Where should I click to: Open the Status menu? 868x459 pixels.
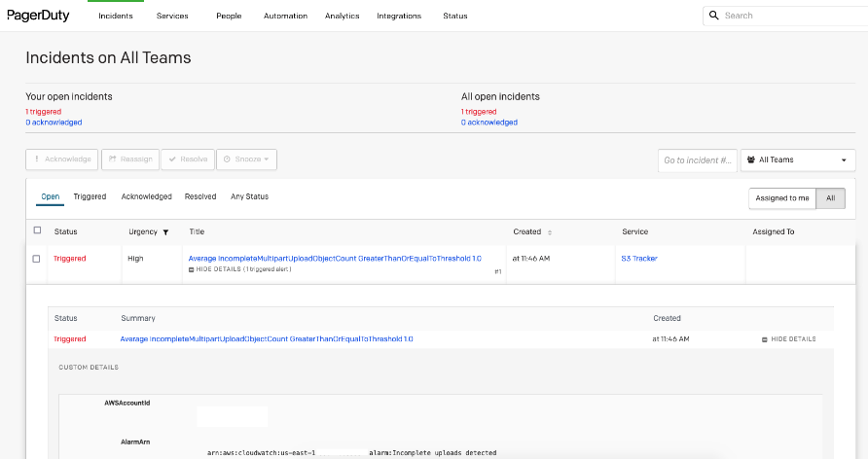coord(455,16)
